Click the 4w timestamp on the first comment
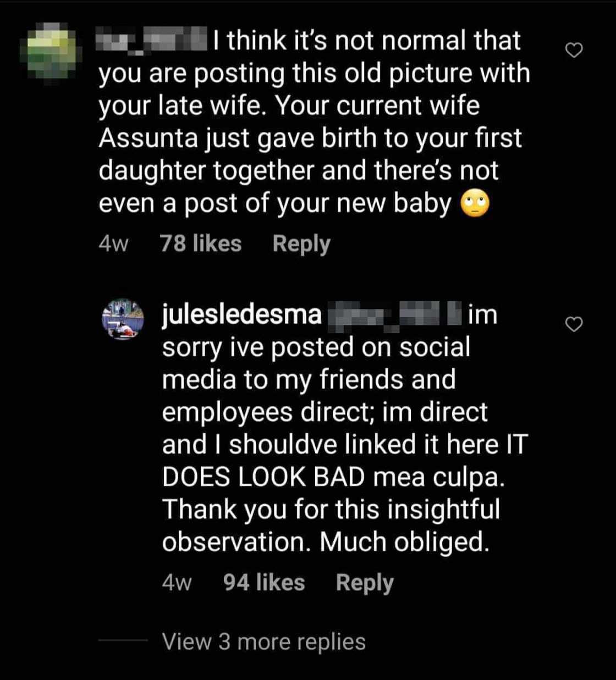The width and height of the screenshot is (616, 680). [x=114, y=242]
